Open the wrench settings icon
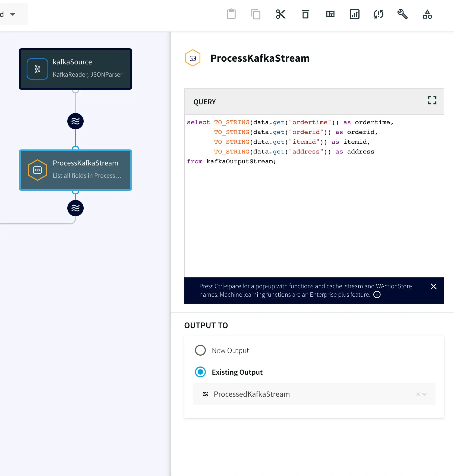Viewport: 454px width, 476px height. tap(402, 14)
